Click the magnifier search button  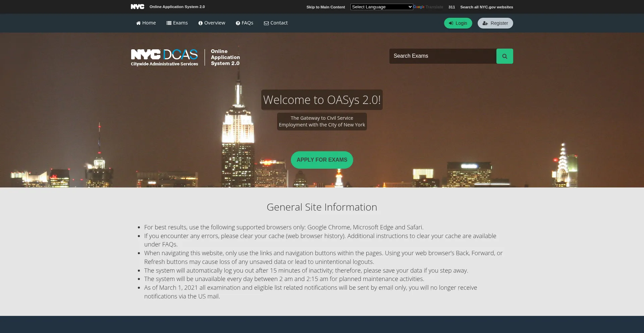click(x=504, y=56)
